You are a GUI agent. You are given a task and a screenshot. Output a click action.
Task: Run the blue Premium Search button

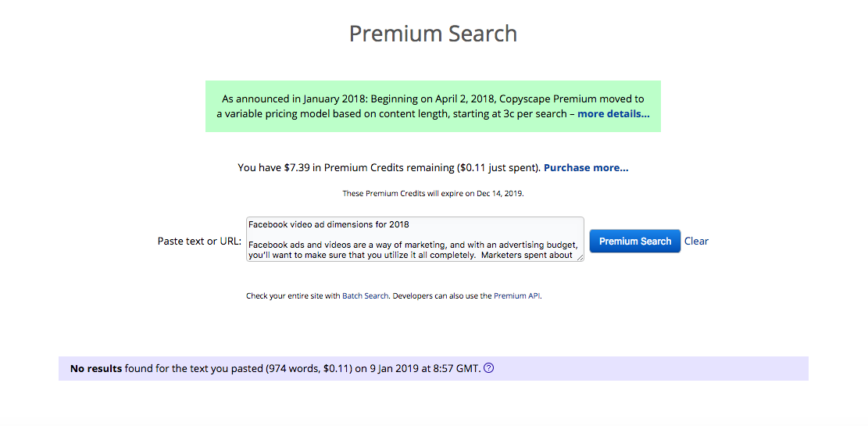pos(635,241)
